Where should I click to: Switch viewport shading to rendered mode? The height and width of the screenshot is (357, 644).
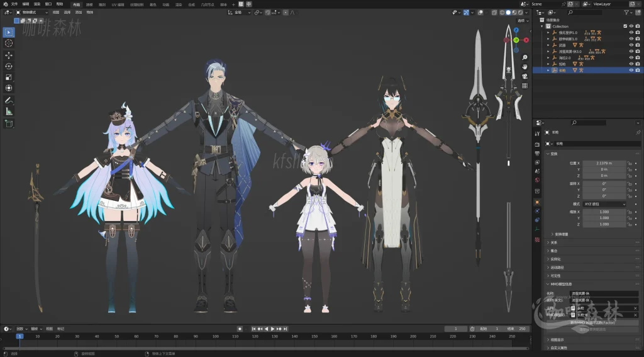520,13
